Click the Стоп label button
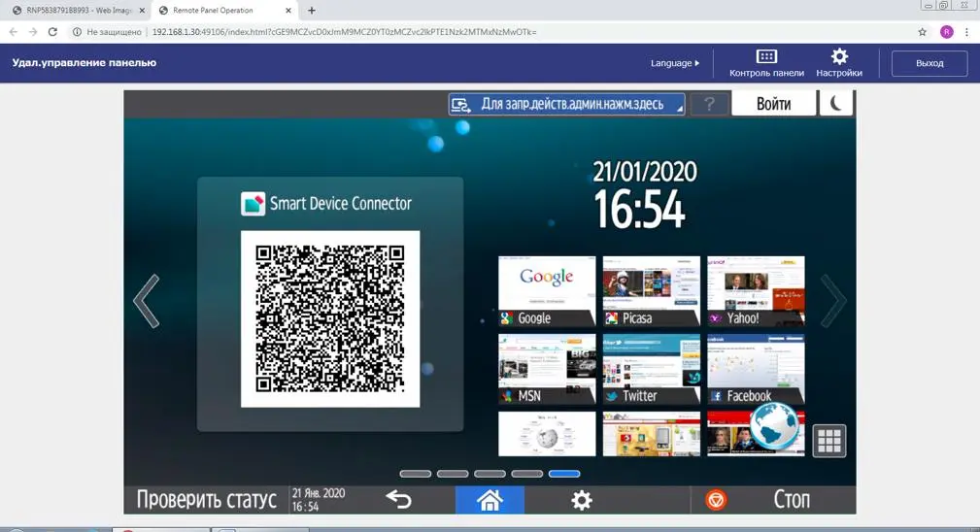980x532 pixels. point(792,500)
